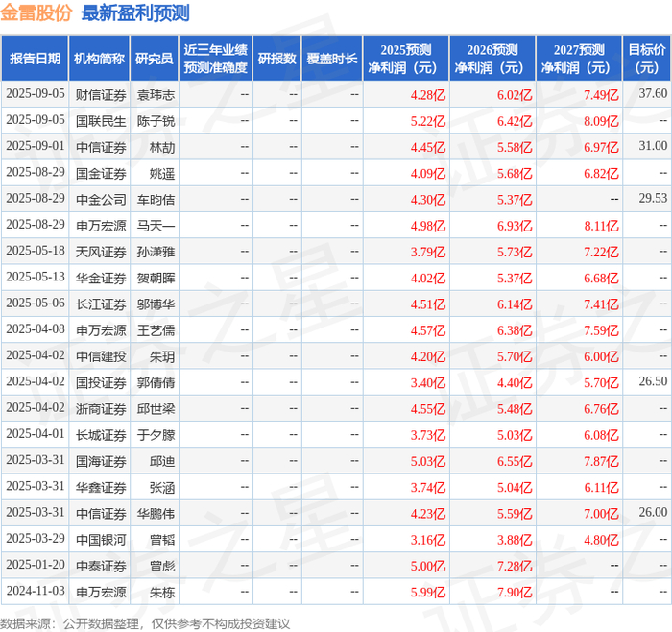The width and height of the screenshot is (672, 632).
Task: Select the 机构简称 column header
Action: coord(99,59)
